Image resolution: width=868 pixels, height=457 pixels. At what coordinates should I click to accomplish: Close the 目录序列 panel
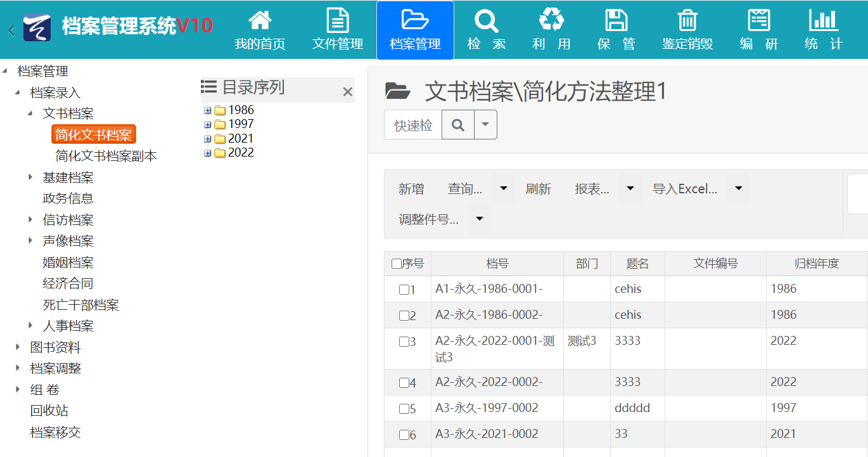[x=347, y=92]
